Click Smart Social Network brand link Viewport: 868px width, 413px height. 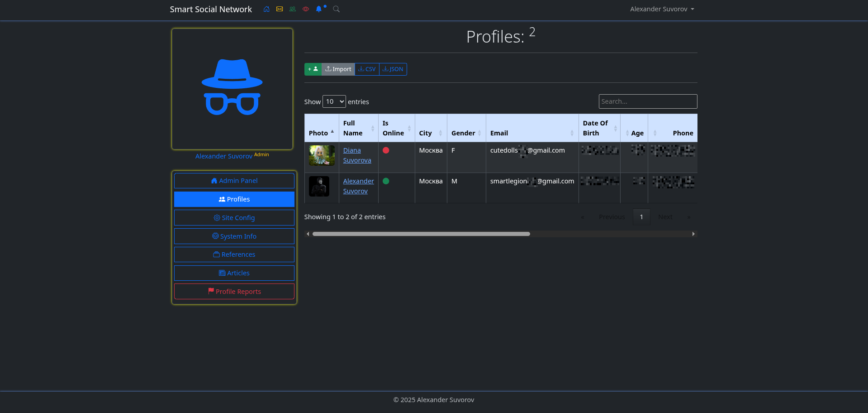click(x=211, y=9)
